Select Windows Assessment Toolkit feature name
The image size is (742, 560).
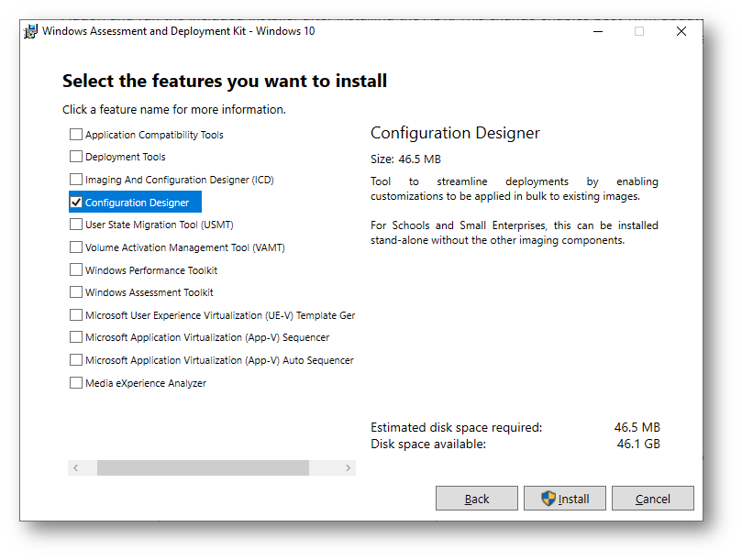[150, 292]
